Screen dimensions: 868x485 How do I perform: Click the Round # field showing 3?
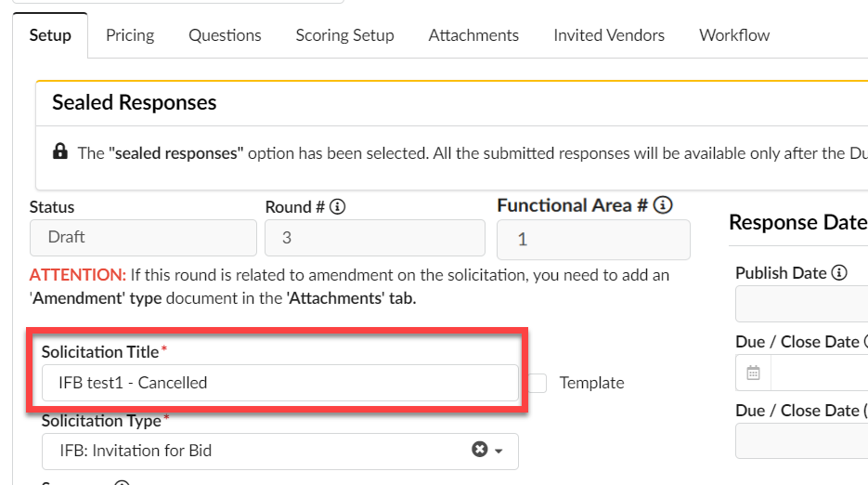(375, 238)
